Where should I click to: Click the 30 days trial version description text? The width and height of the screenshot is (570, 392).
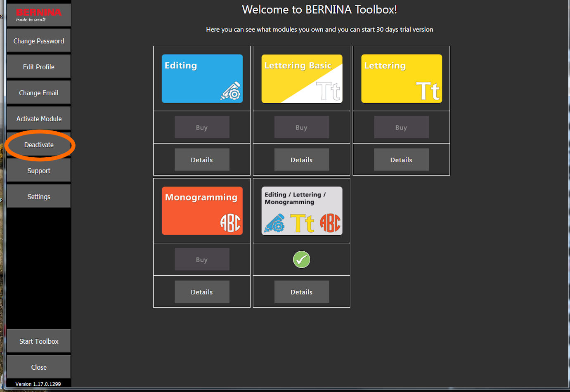pos(319,29)
